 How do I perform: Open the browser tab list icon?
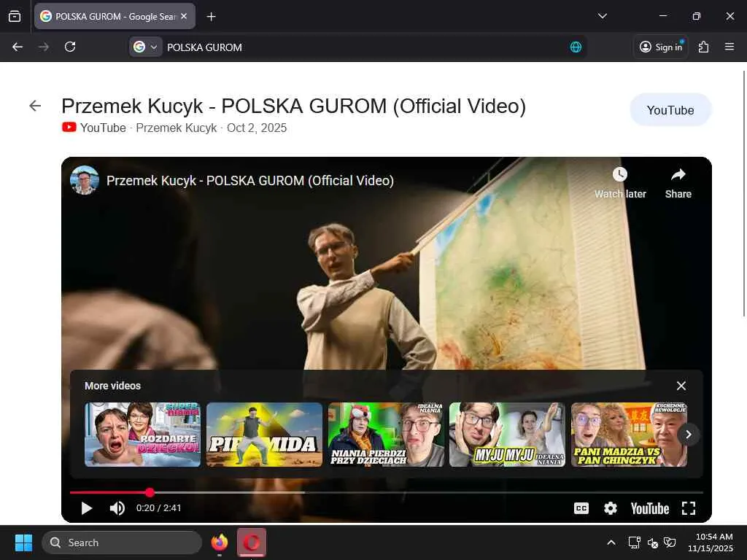tap(15, 16)
